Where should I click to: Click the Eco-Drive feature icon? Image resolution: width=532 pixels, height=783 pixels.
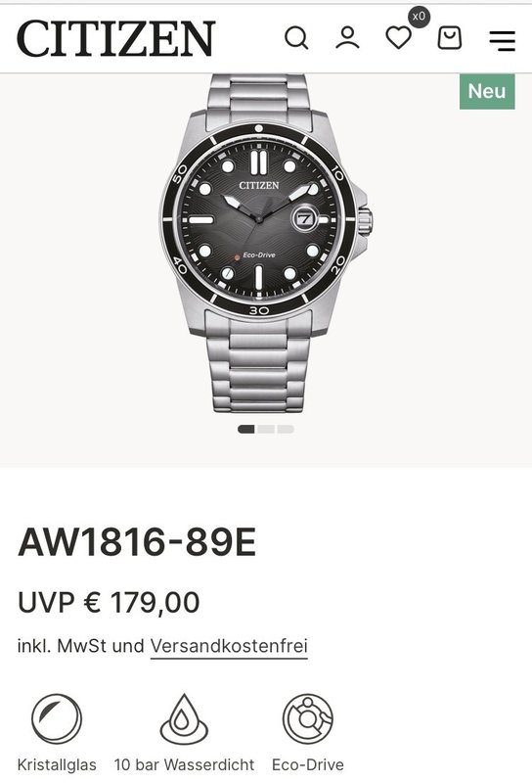point(308,718)
